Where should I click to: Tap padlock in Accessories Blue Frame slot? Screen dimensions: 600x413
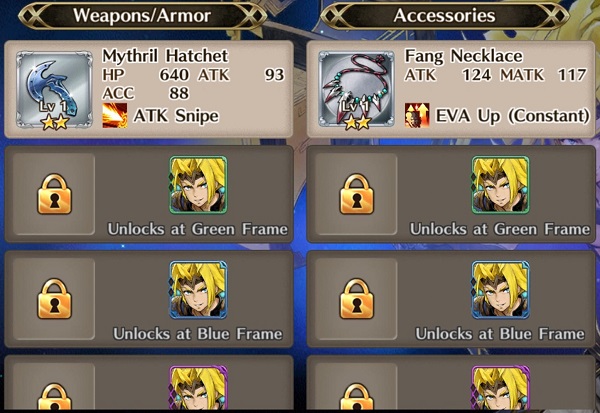pyautogui.click(x=357, y=299)
